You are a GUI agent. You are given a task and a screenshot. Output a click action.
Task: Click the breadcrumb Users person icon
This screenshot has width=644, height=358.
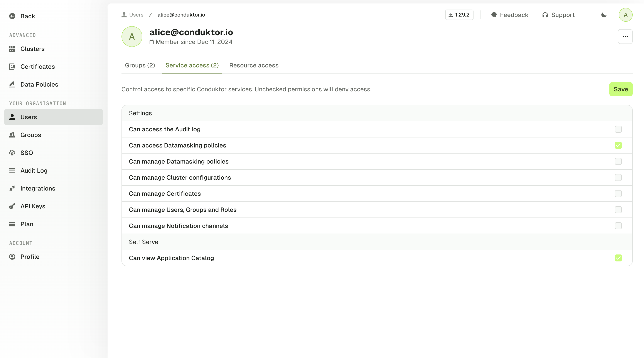click(124, 15)
